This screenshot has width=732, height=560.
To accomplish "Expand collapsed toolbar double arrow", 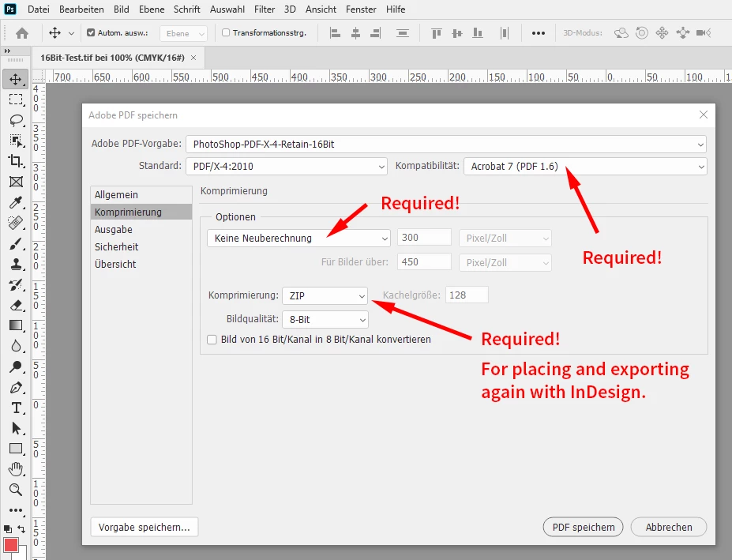I will coord(7,51).
